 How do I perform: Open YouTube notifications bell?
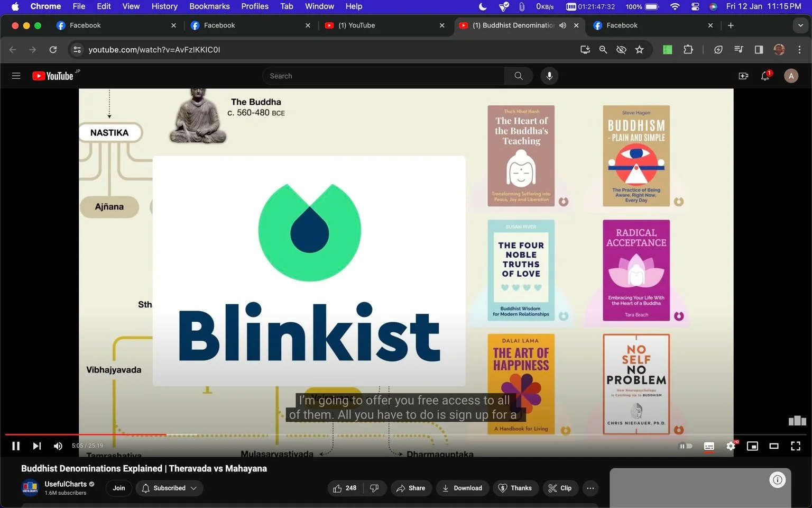(765, 76)
